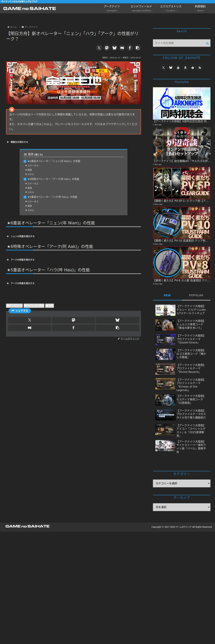The image size is (215, 644).
Task: Open the カテゴリーを選択 dropdown
Action: click(182, 483)
